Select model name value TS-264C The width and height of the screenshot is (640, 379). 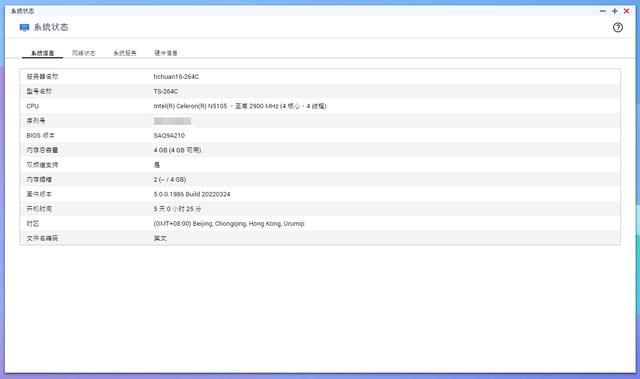click(166, 91)
